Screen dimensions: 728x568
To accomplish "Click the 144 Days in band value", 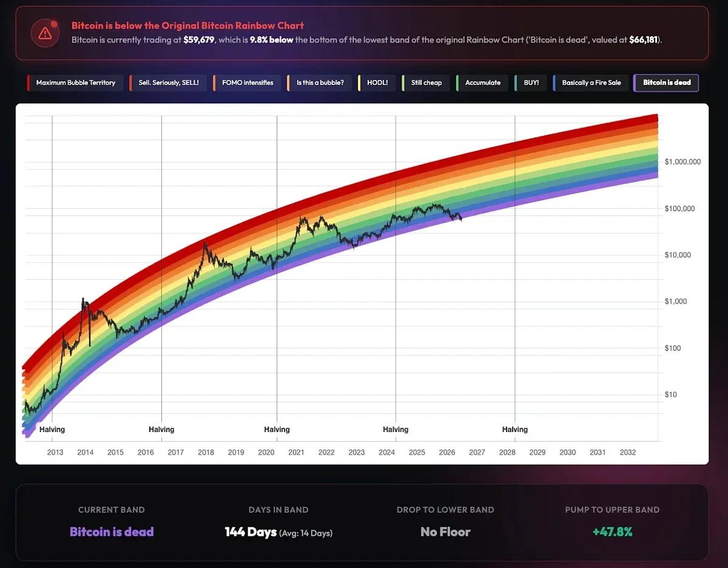I will pos(251,532).
